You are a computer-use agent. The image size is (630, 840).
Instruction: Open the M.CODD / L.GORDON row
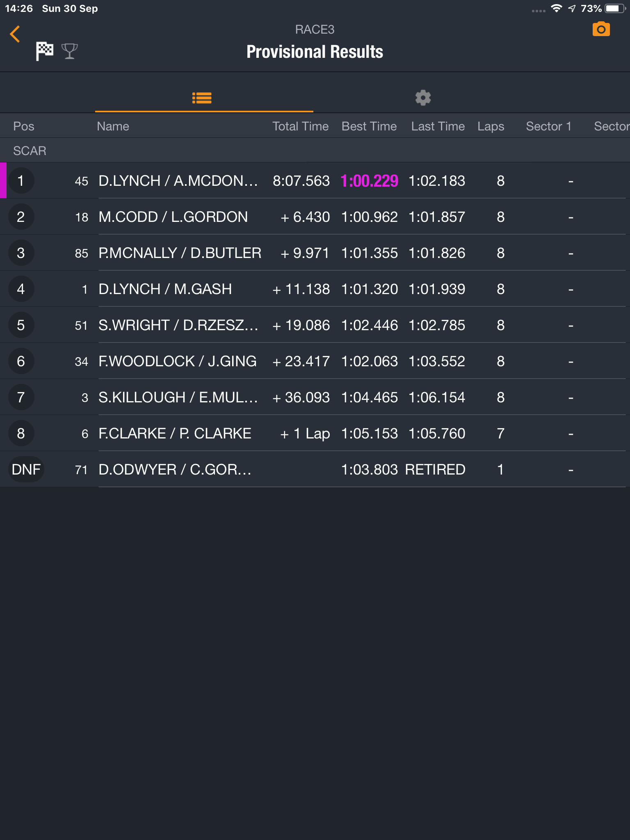pos(315,217)
